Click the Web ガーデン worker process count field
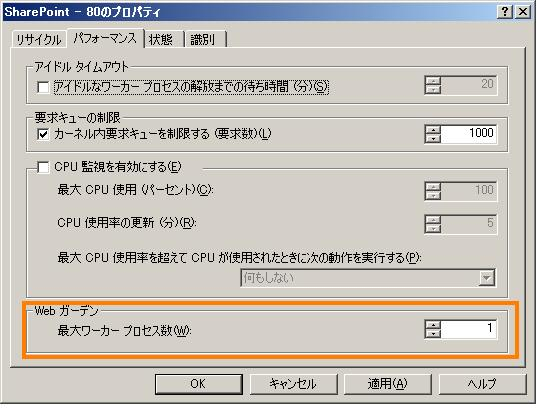 (x=468, y=329)
